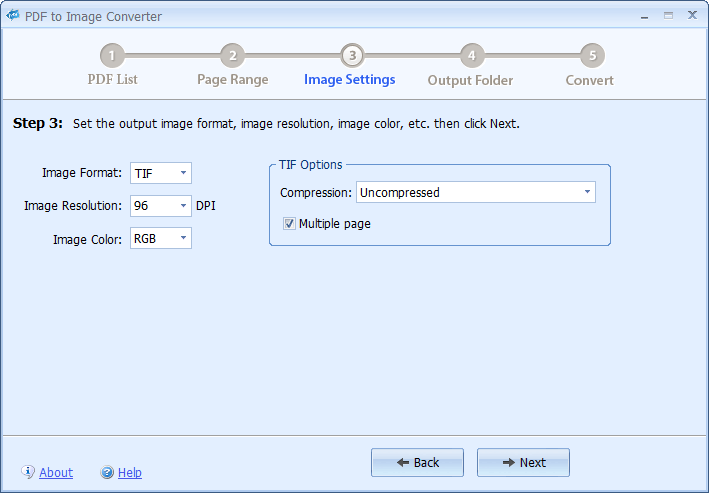
Task: Switch to the PDF List step label
Action: 112,79
